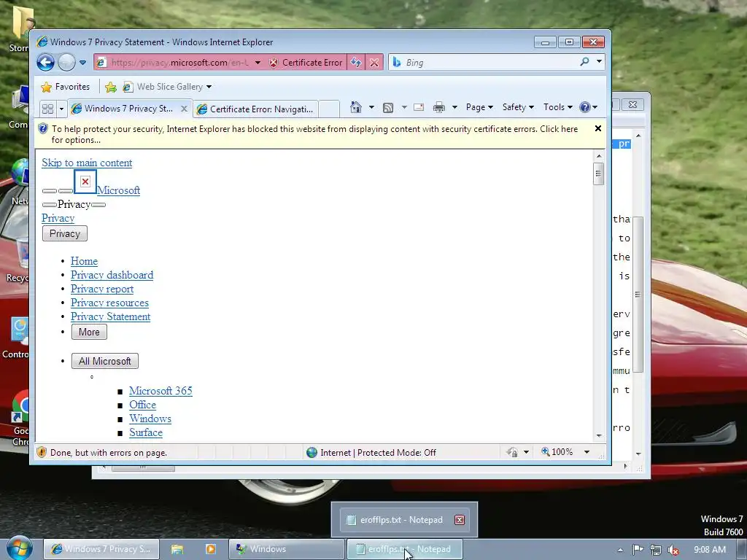Close Notepad from the thumbnail preview X
The width and height of the screenshot is (747, 560).
click(x=460, y=520)
